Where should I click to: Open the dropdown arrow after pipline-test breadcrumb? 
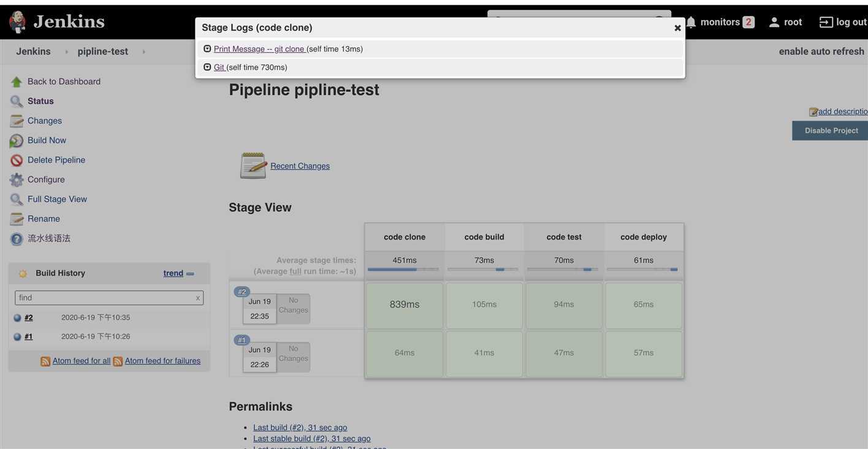click(143, 51)
